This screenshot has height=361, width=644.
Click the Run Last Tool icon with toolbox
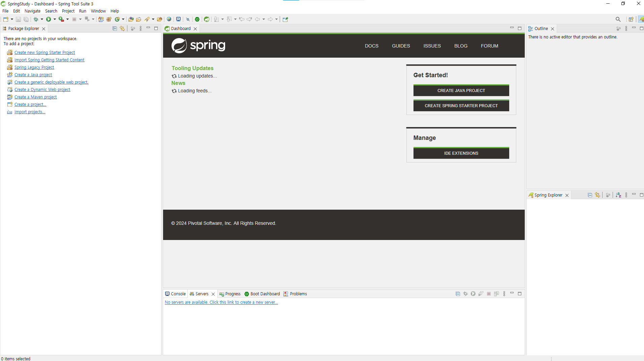61,19
